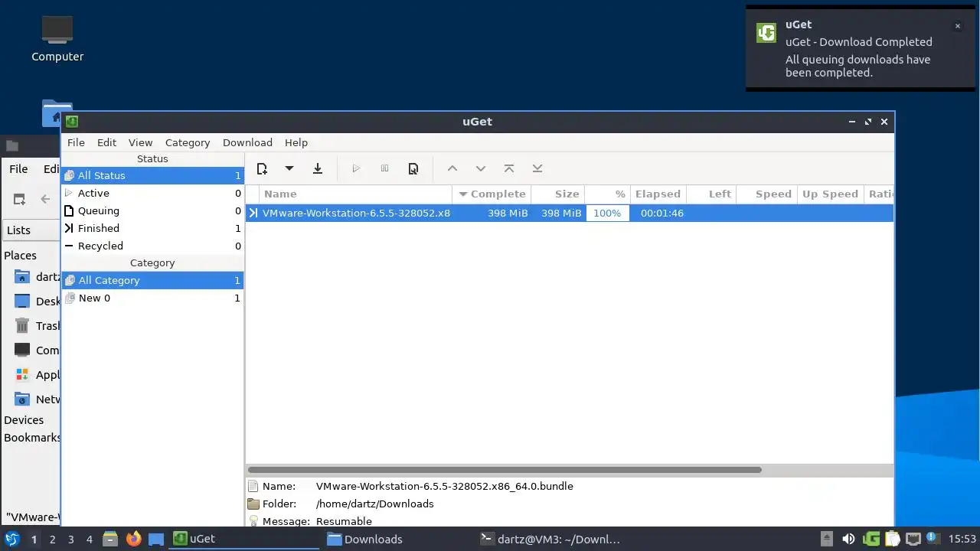Click the uGet taskbar window button
The height and width of the screenshot is (551, 980).
coord(243,539)
